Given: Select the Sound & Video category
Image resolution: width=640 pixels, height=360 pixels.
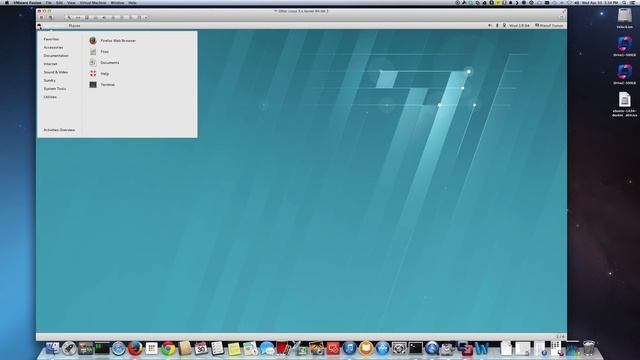Looking at the screenshot, I should click(56, 72).
